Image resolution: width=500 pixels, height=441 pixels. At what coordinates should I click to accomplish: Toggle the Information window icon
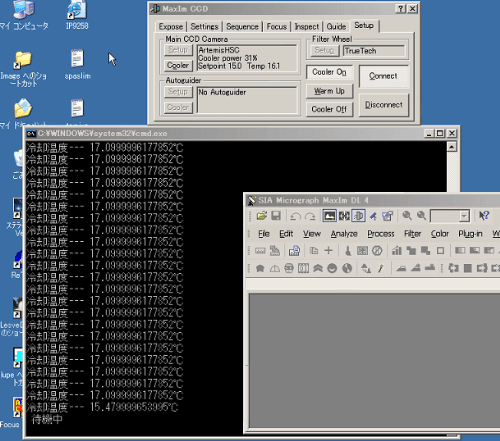[x=344, y=216]
